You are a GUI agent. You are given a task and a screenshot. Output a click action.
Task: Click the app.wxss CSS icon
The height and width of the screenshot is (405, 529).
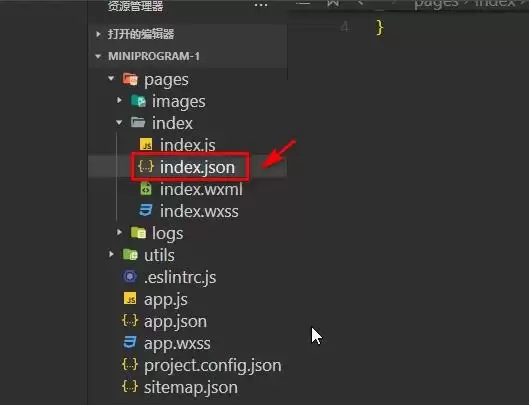[130, 343]
